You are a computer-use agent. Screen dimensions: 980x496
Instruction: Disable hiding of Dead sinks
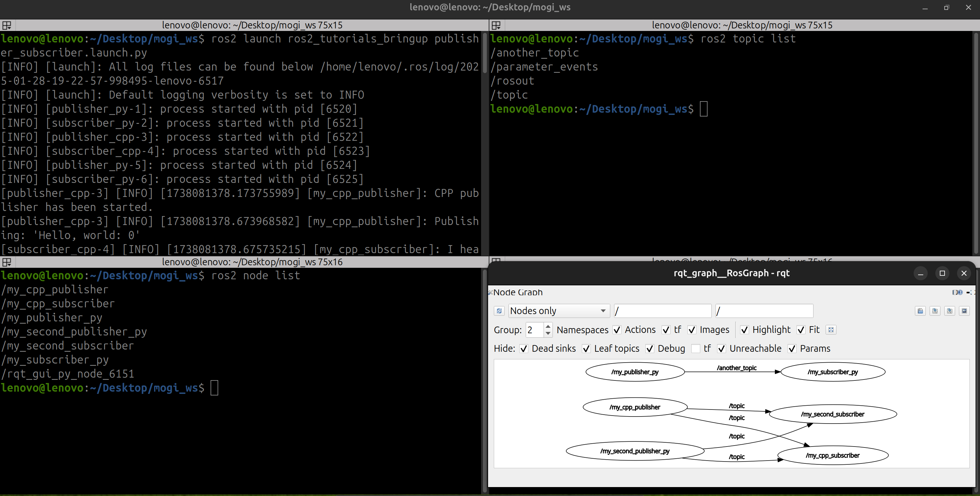[524, 349]
